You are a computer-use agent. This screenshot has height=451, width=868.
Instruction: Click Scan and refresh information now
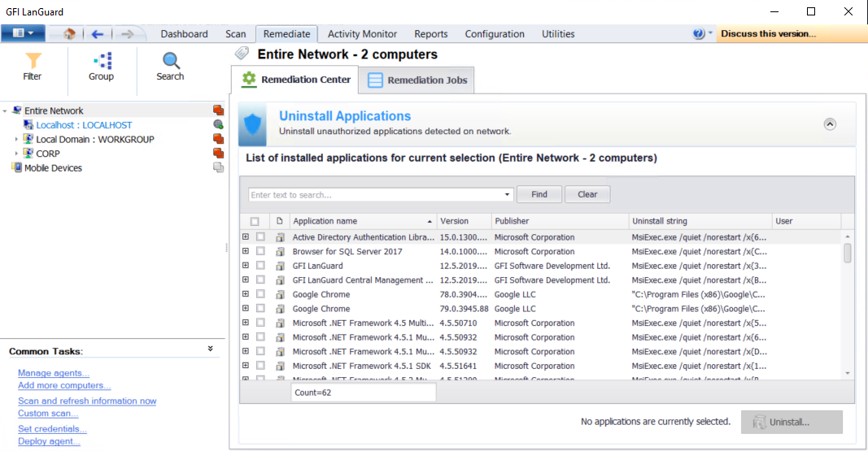coord(87,401)
